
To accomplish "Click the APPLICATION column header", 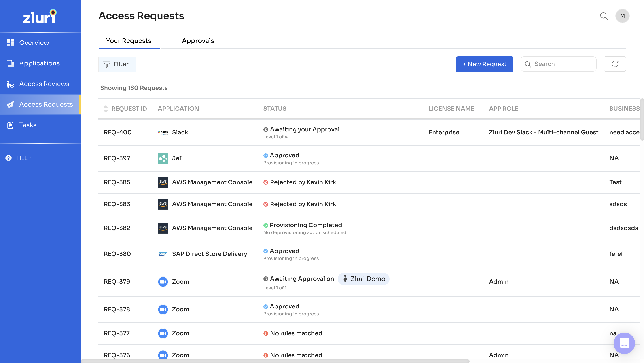I will point(178,109).
